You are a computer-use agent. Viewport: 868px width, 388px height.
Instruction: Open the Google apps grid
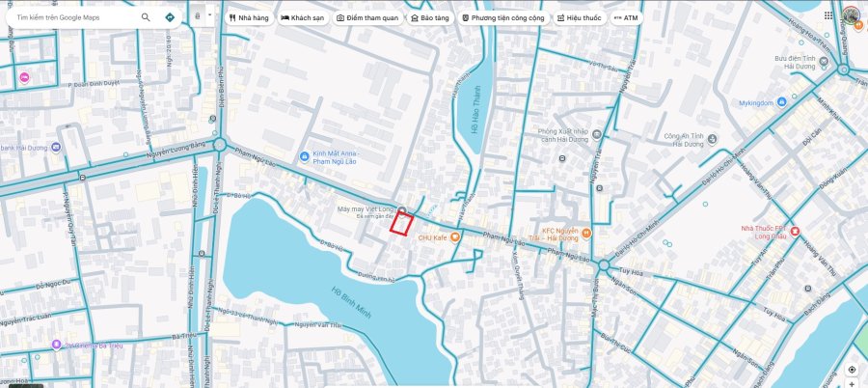828,16
